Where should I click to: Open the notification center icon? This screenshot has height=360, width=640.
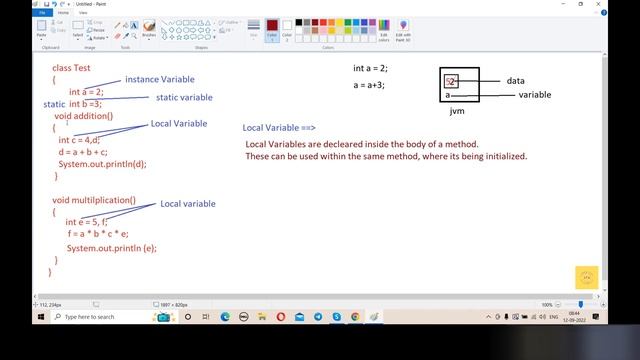(596, 317)
